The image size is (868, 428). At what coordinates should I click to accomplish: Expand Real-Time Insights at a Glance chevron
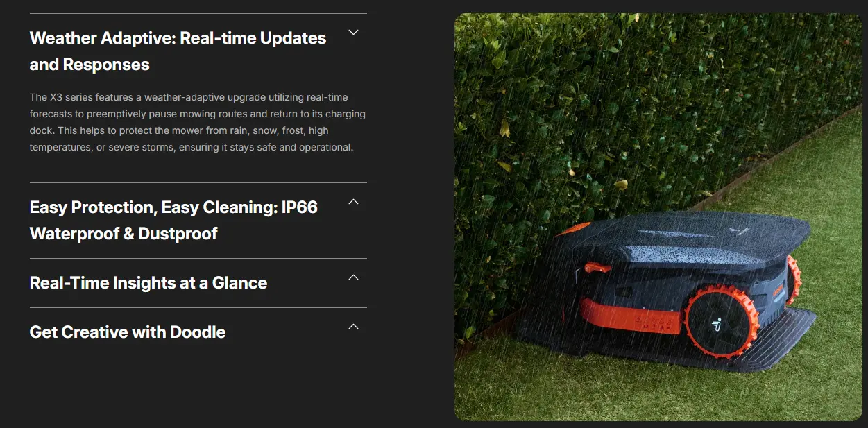353,277
